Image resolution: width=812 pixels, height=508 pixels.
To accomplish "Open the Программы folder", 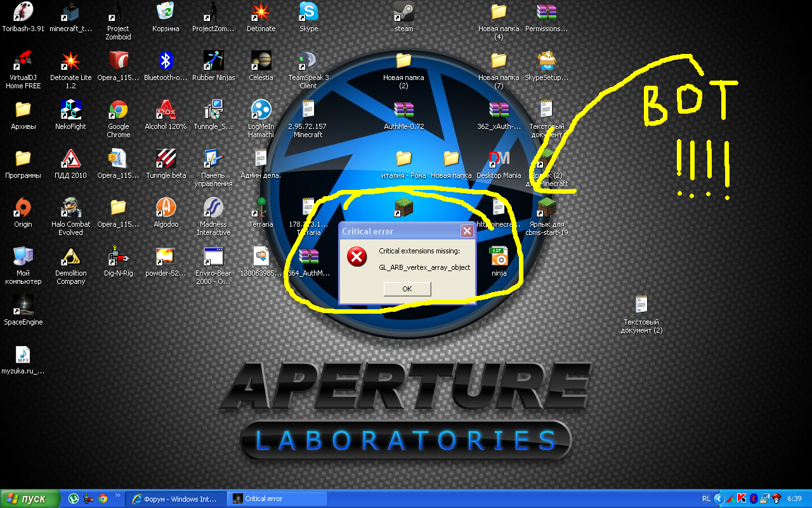I will click(23, 164).
